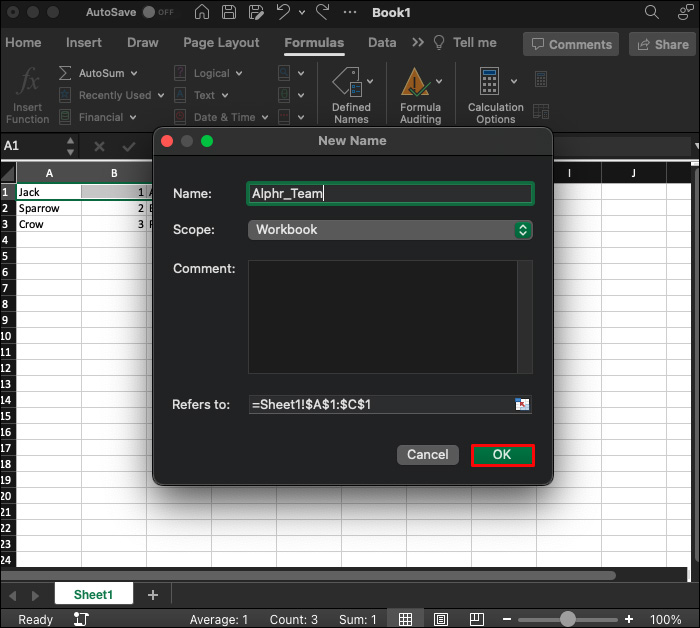Expand the Scope Workbook dropdown

[390, 230]
